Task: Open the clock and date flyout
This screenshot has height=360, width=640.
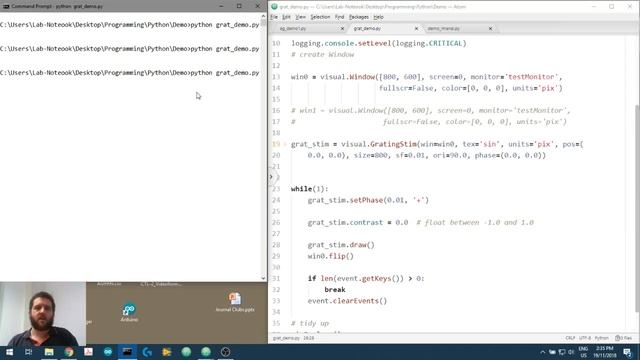Action: 604,352
